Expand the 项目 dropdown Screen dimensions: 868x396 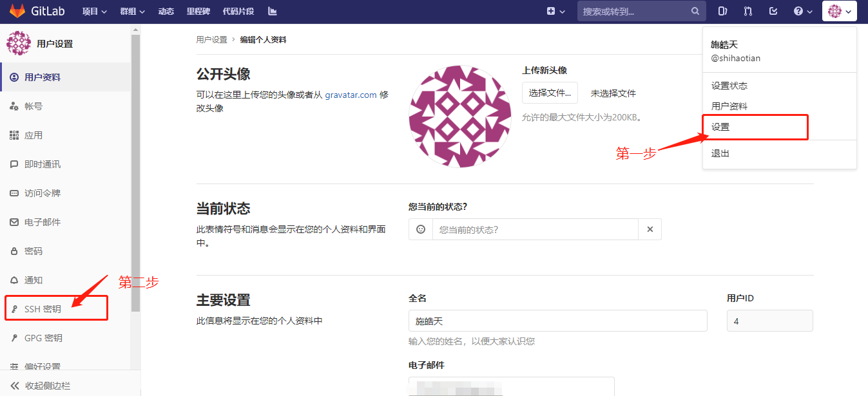click(94, 11)
